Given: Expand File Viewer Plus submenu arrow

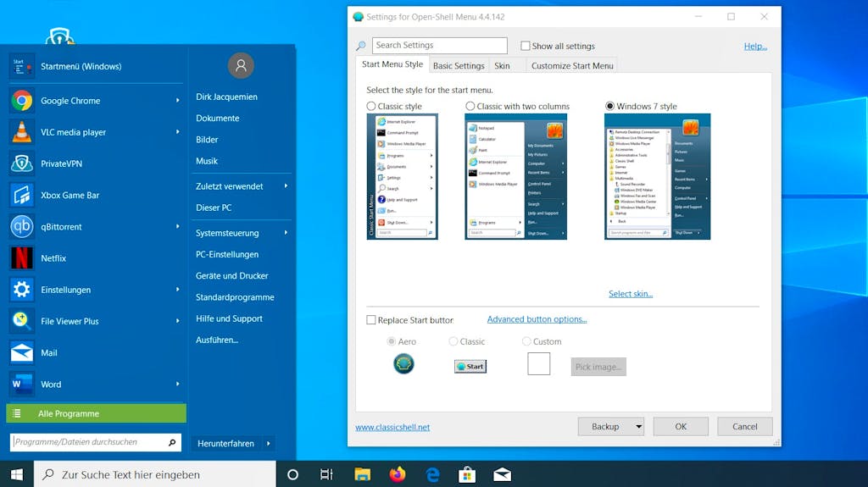Looking at the screenshot, I should tap(178, 321).
